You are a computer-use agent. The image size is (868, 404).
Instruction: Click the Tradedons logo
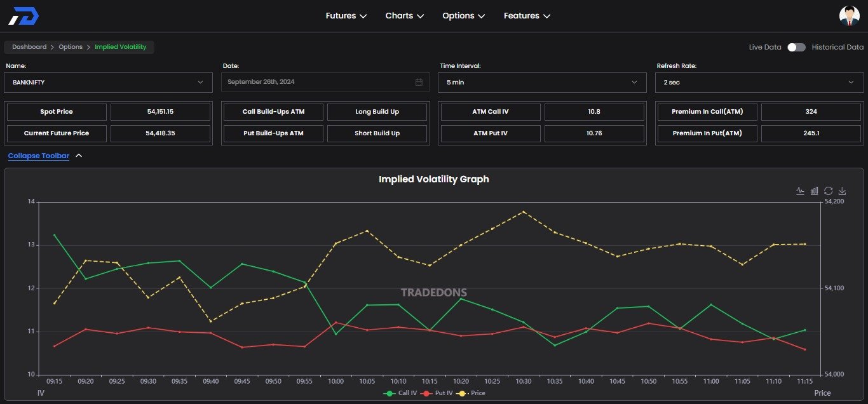[x=24, y=16]
